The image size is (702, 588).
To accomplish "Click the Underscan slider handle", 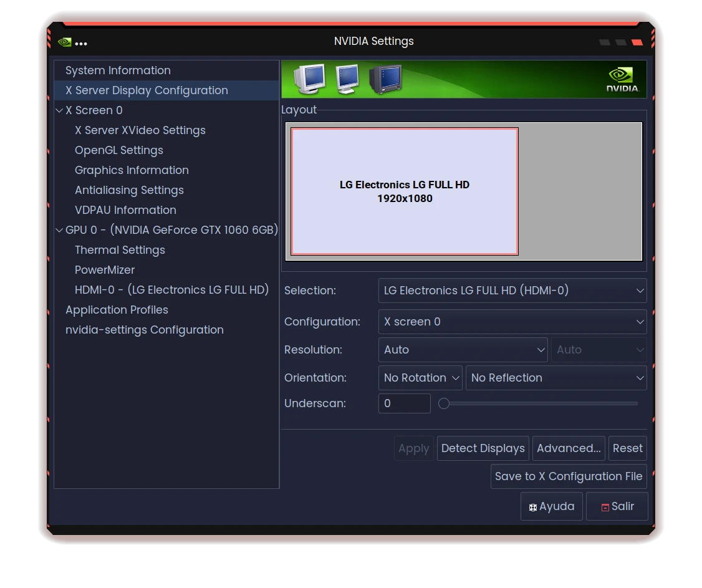I will pyautogui.click(x=444, y=403).
